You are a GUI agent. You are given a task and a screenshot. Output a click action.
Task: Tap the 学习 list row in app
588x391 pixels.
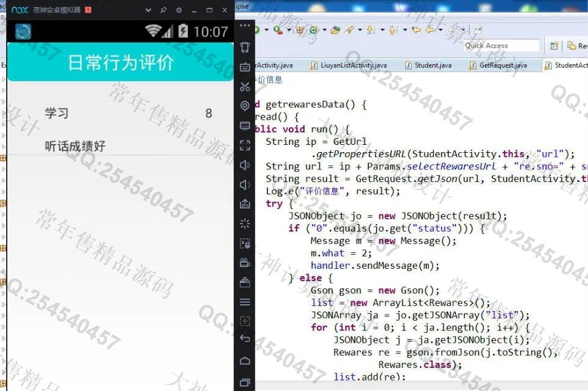pyautogui.click(x=120, y=113)
